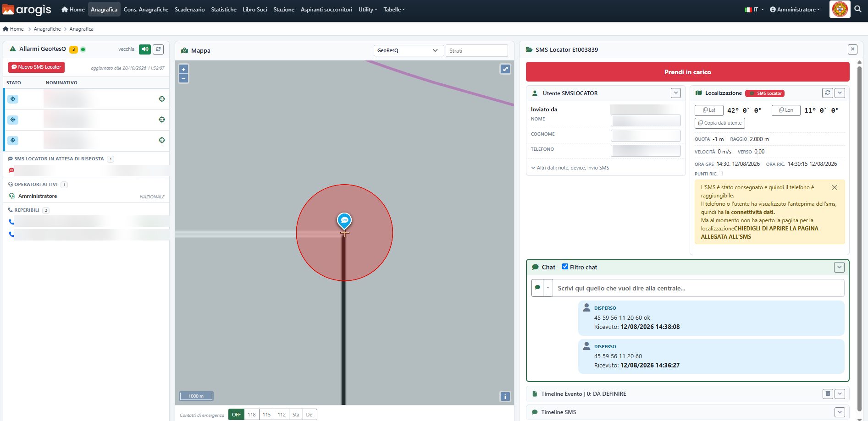Open the chat message type dropdown arrow
Screen dimensions: 868x421
548,288
